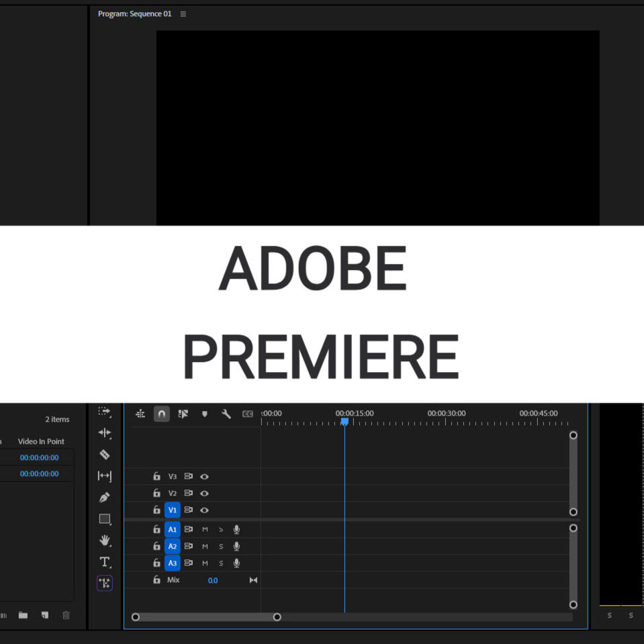Screen dimensions: 644x644
Task: Solo track A2
Action: coord(221,546)
